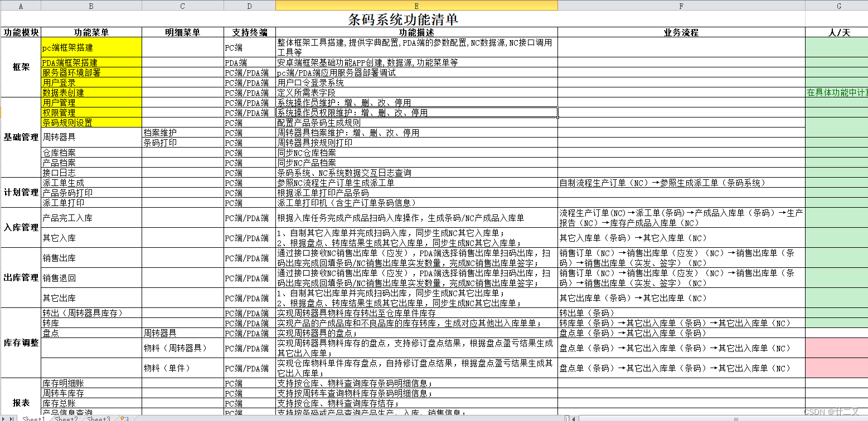Click the 仓库档案 cell
The width and height of the screenshot is (868, 421).
coord(91,153)
